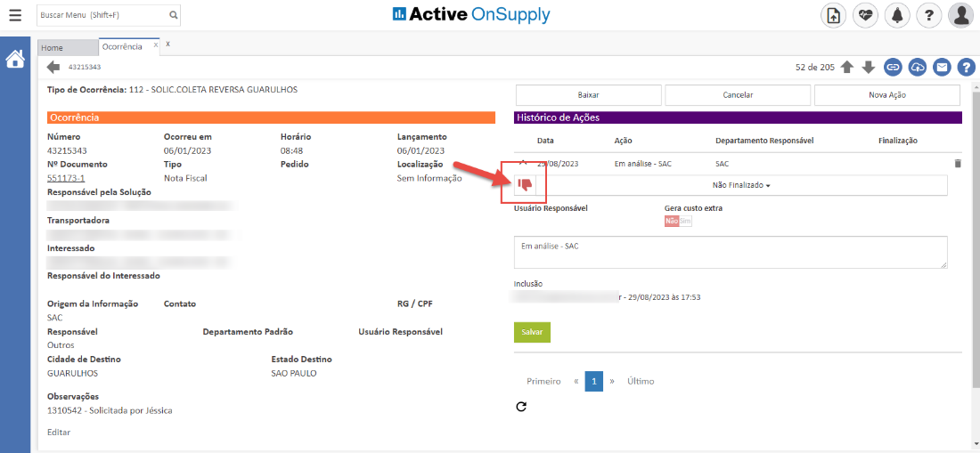Collapse the 29/08/2023 action row

[x=523, y=163]
